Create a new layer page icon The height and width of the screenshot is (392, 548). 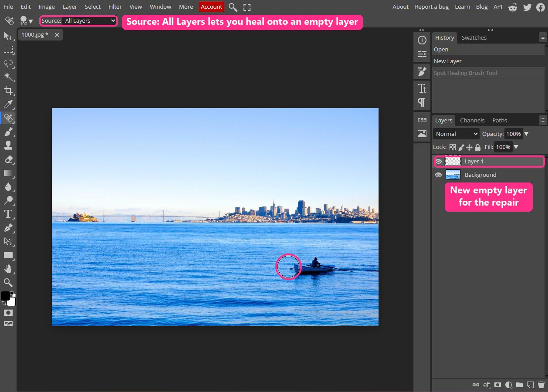530,385
